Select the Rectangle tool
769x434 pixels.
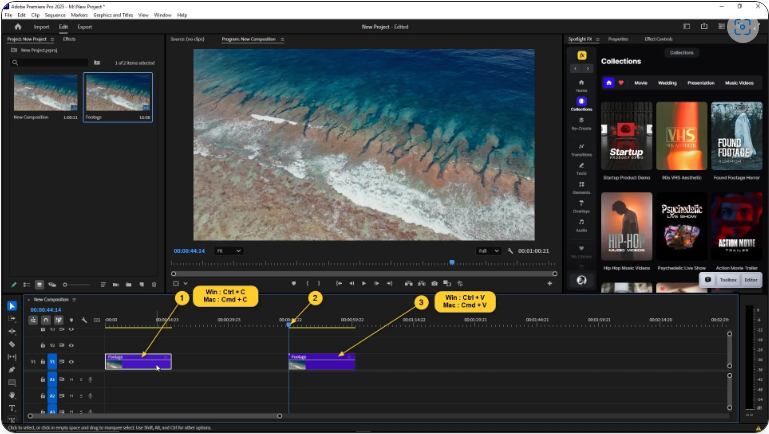coord(12,383)
